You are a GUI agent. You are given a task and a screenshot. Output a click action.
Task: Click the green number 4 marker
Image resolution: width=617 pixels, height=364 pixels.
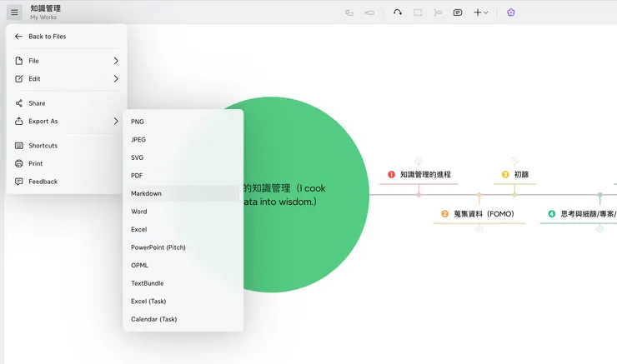pyautogui.click(x=552, y=214)
